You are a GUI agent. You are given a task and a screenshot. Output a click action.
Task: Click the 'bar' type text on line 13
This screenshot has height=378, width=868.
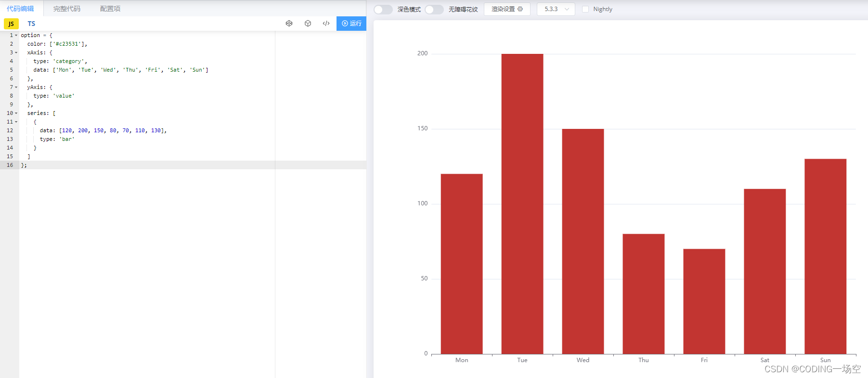67,139
